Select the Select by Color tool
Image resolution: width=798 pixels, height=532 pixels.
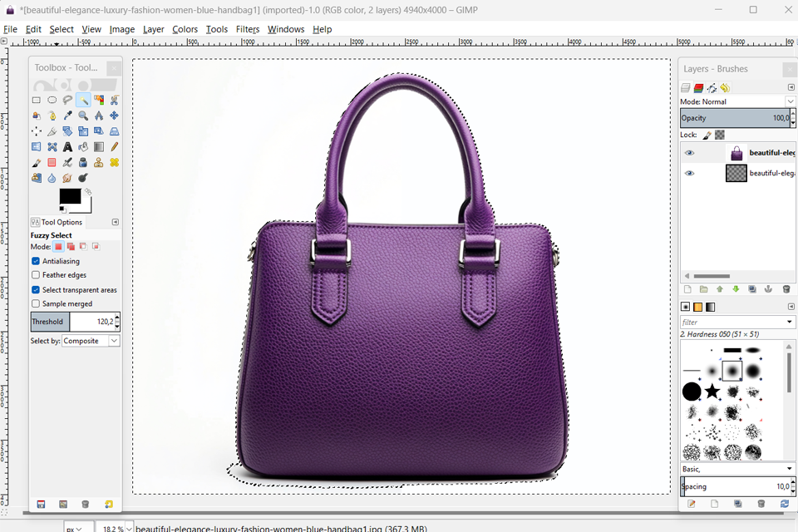point(99,101)
